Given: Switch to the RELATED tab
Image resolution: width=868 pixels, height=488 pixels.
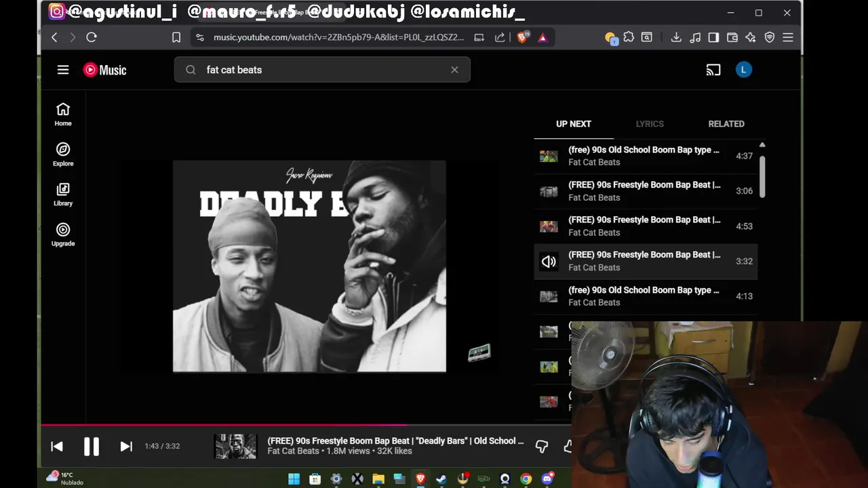Looking at the screenshot, I should 726,124.
